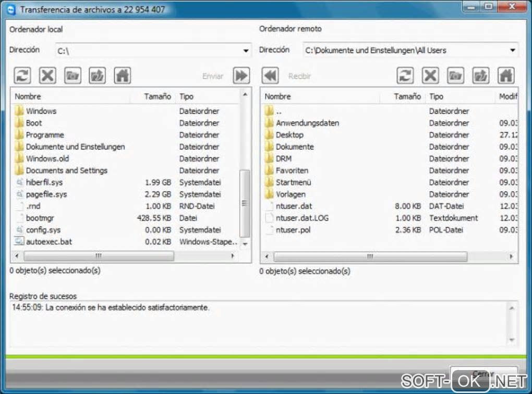This screenshot has width=532, height=394.
Task: Click the local list vertical scrollbar thumb
Action: click(x=245, y=203)
